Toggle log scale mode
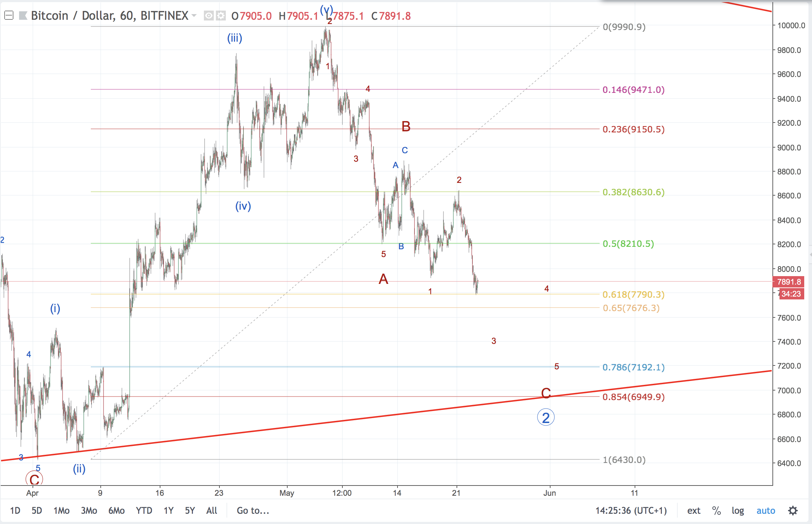 pos(738,511)
